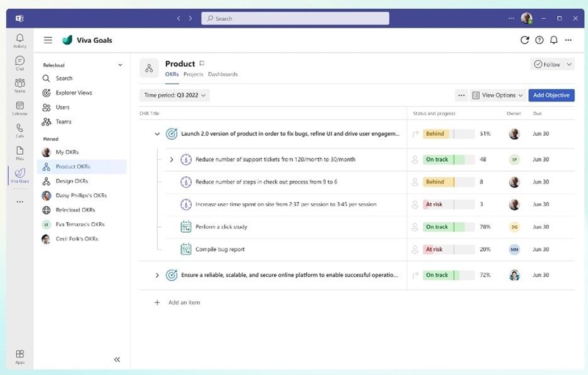Screen dimensions: 588x375
Task: Click the Behind progress bar on Launch 2.0
Action: point(449,133)
